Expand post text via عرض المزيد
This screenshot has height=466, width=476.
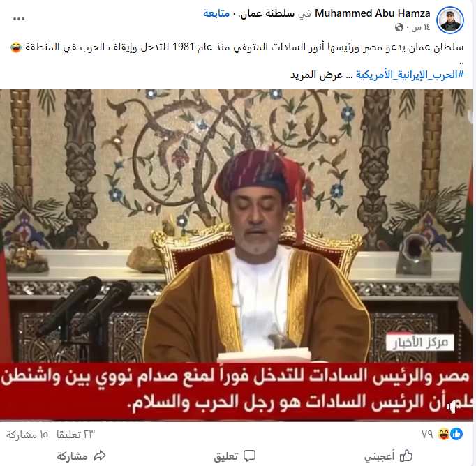pyautogui.click(x=317, y=75)
